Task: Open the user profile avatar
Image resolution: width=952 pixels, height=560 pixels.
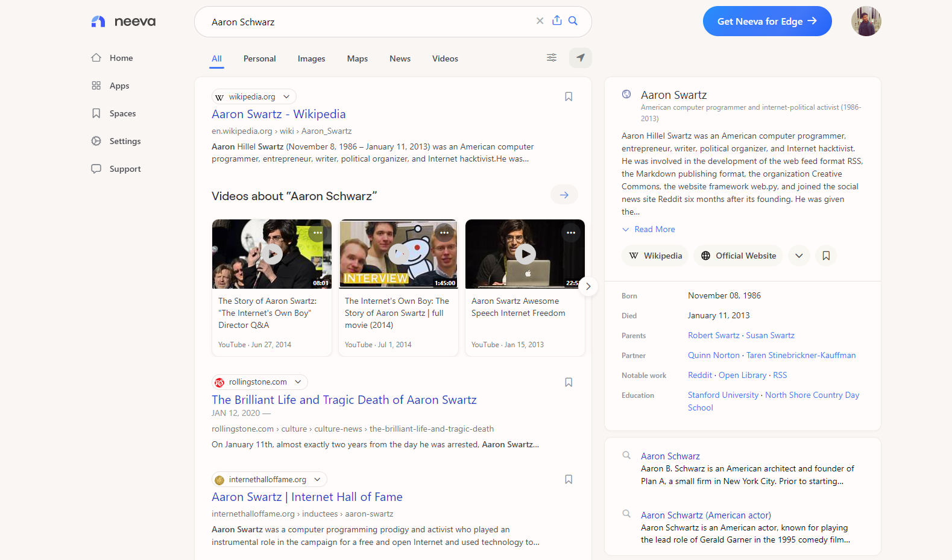Action: click(866, 21)
